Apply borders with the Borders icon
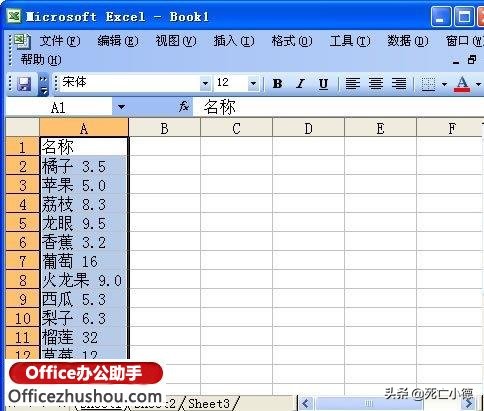 [428, 84]
